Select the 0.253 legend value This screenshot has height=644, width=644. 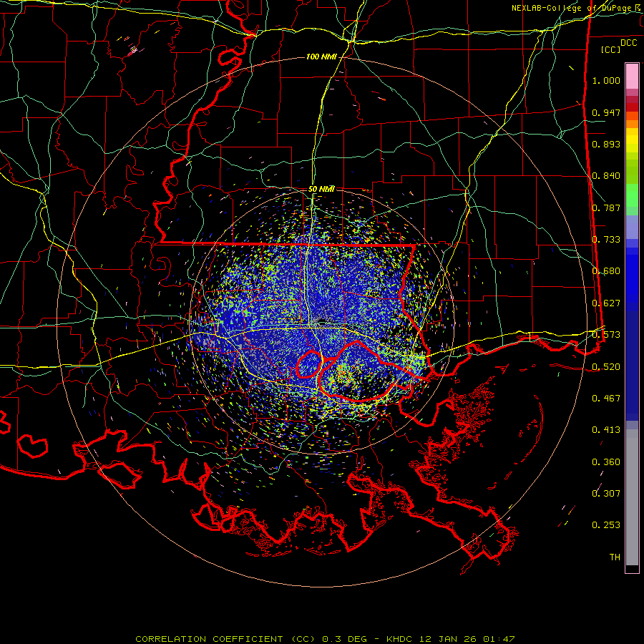(x=606, y=525)
